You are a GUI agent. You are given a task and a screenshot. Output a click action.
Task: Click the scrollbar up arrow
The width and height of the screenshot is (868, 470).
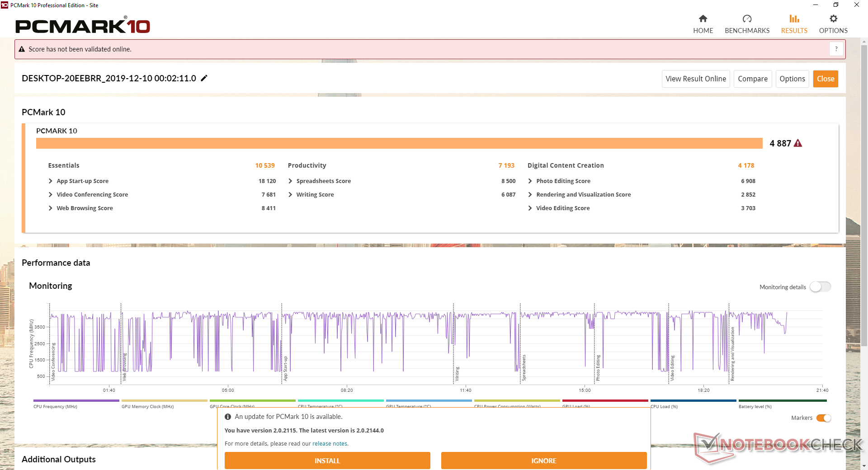(864, 42)
